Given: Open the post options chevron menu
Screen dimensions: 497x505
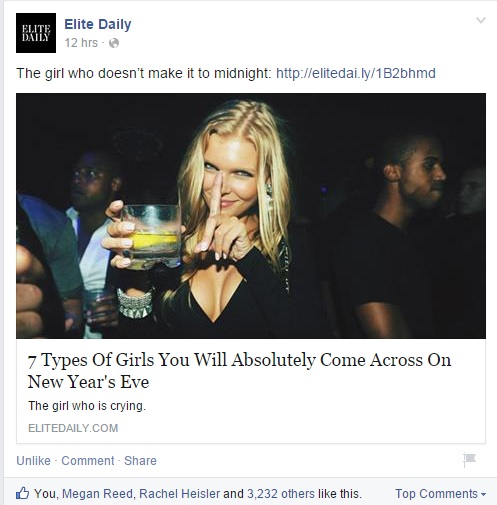Looking at the screenshot, I should pos(481,20).
